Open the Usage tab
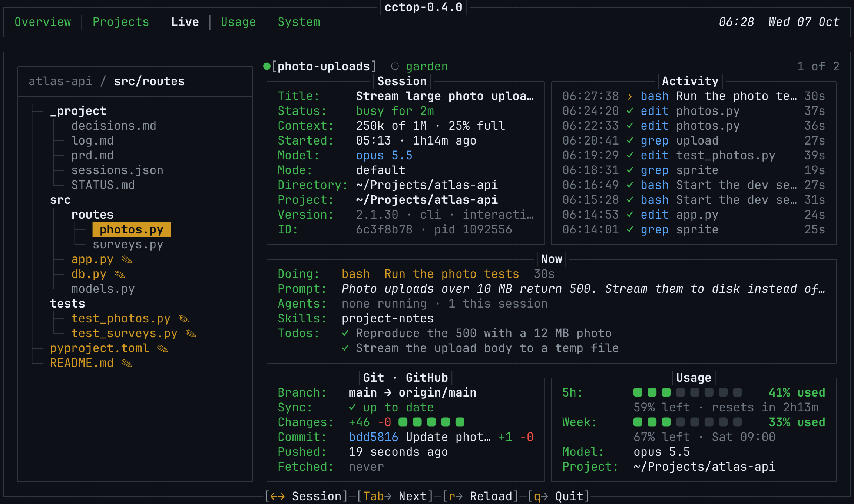854x504 pixels. tap(238, 22)
